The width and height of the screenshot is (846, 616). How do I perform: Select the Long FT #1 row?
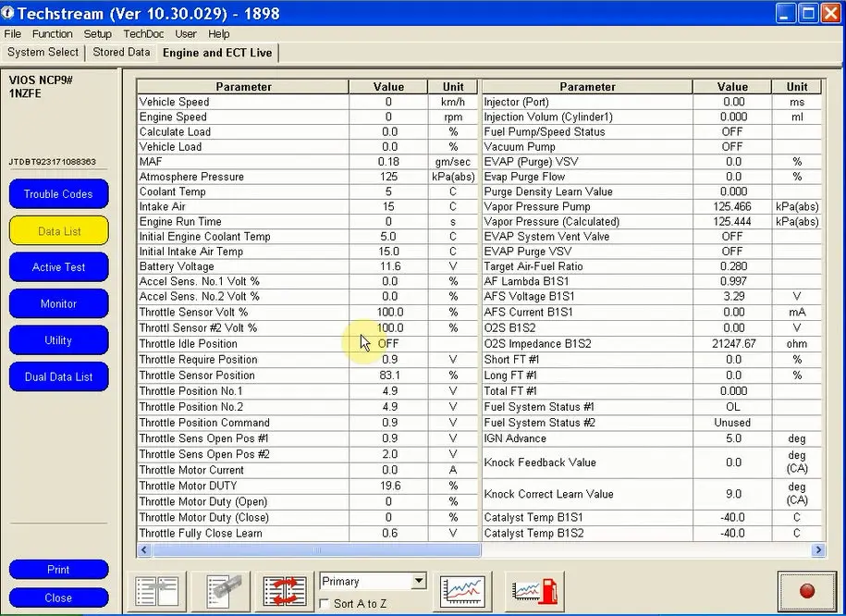652,376
